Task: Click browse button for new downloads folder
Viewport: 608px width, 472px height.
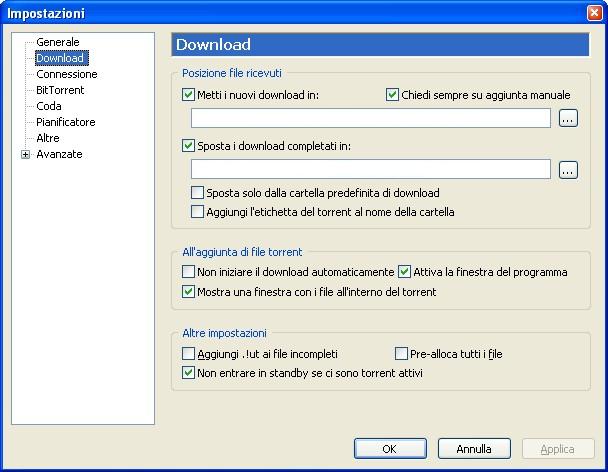Action: 568,119
